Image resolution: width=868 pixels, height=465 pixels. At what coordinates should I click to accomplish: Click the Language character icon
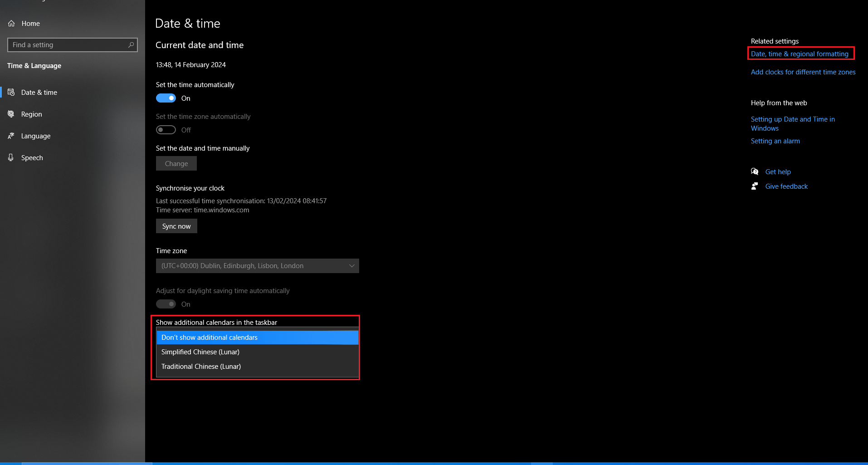pos(11,136)
